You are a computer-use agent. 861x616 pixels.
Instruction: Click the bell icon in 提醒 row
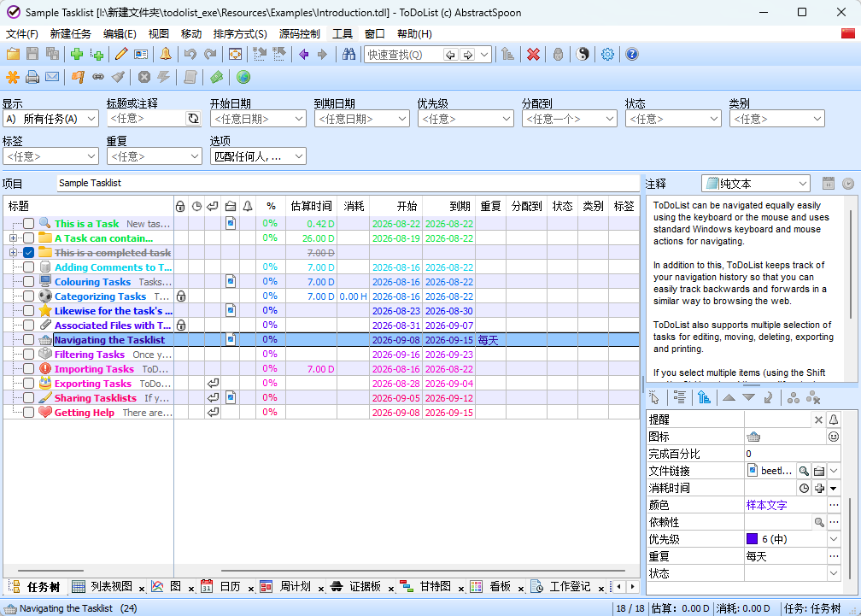[834, 420]
